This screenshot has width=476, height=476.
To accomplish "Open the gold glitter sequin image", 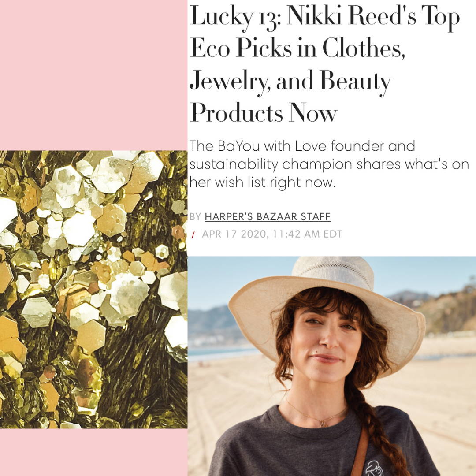I will pos(93,289).
